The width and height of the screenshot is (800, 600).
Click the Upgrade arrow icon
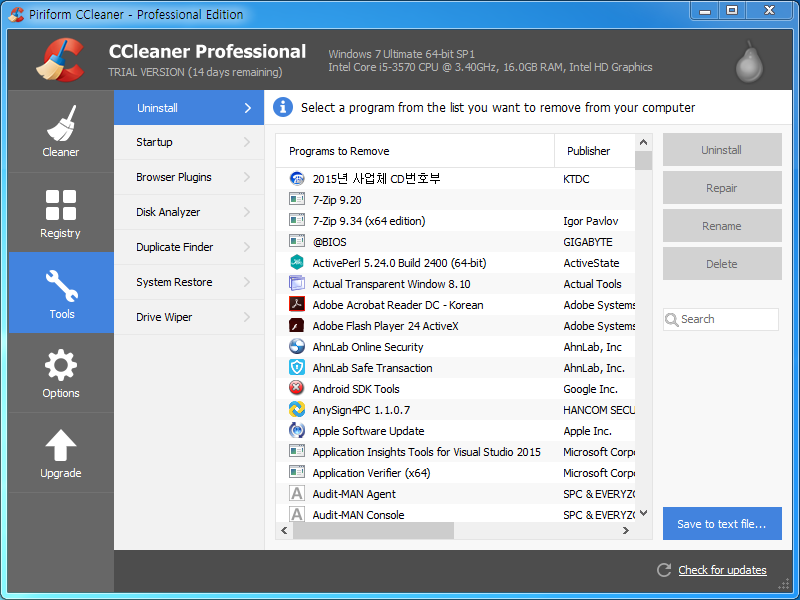click(61, 445)
